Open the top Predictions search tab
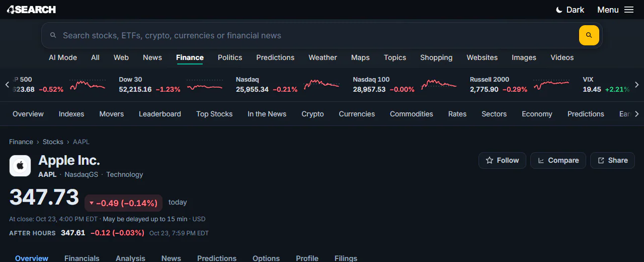The image size is (644, 262). coord(275,57)
